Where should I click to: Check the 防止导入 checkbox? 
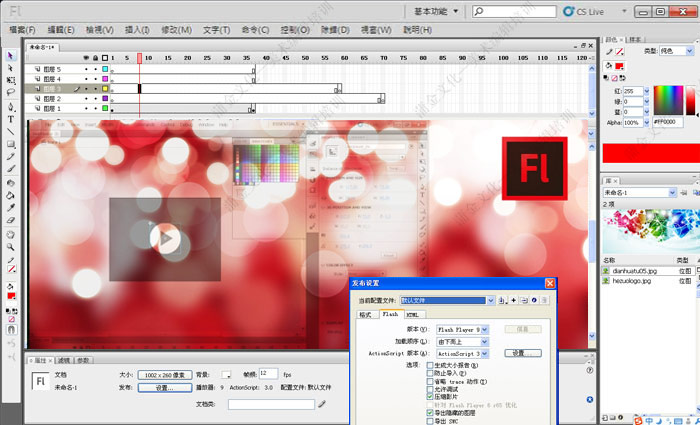(x=430, y=373)
